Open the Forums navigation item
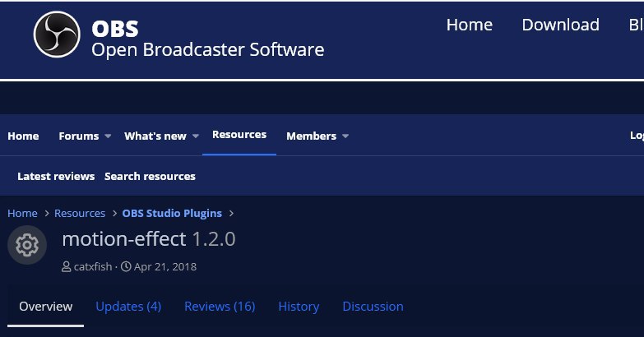Viewport: 644px width, 337px height. [x=79, y=136]
